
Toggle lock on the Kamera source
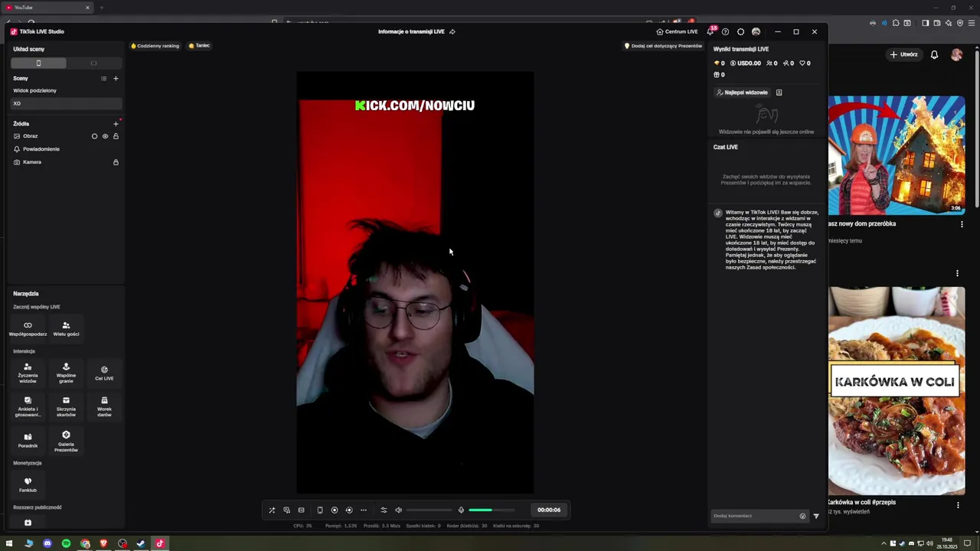(x=116, y=162)
